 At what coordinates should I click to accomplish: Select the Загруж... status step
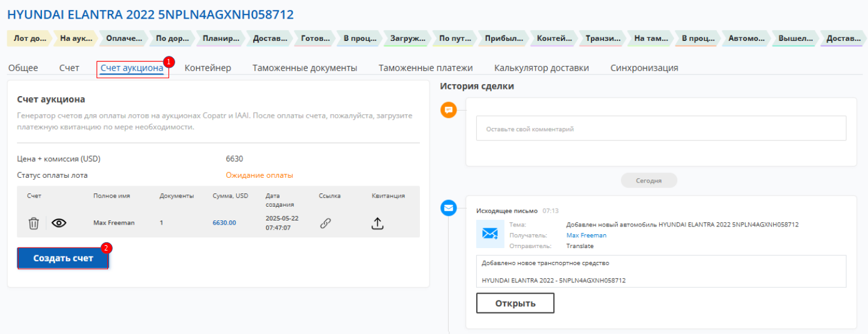(407, 38)
